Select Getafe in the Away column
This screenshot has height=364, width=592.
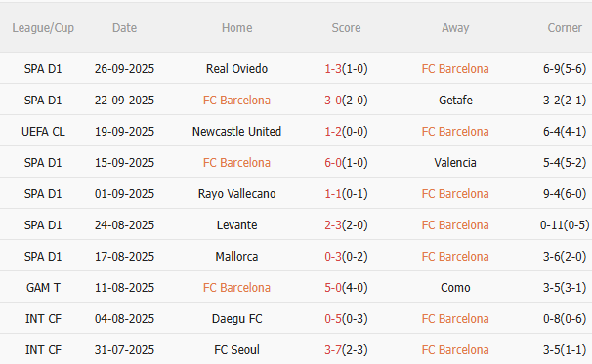[x=455, y=101]
